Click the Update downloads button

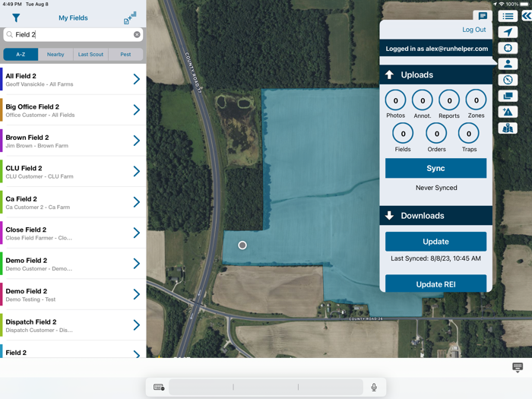pos(435,242)
